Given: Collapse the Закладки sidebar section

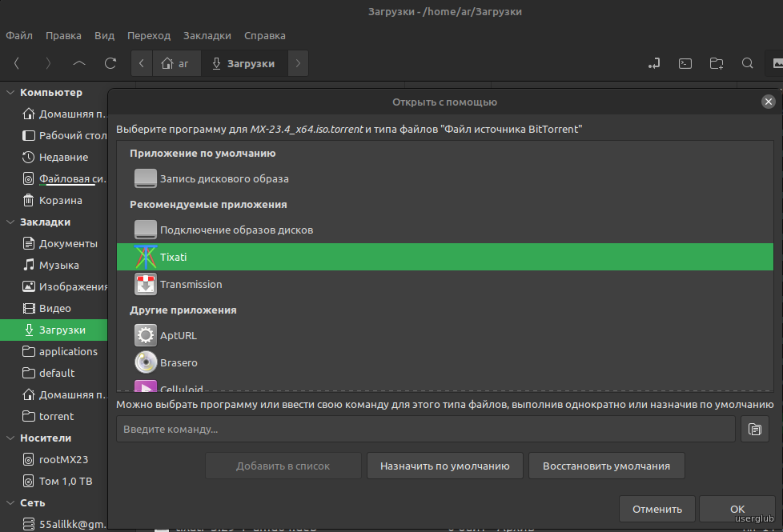Looking at the screenshot, I should pyautogui.click(x=10, y=222).
